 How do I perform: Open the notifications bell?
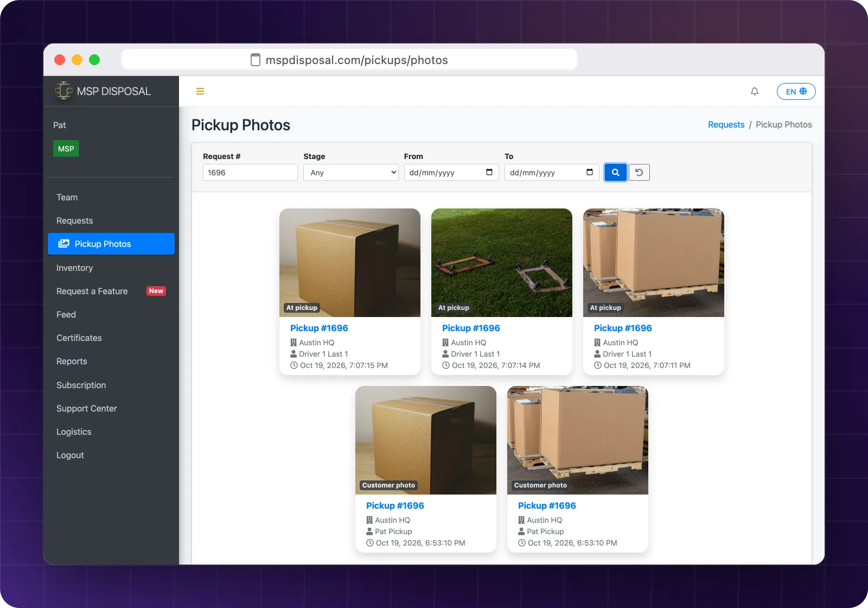pyautogui.click(x=755, y=91)
